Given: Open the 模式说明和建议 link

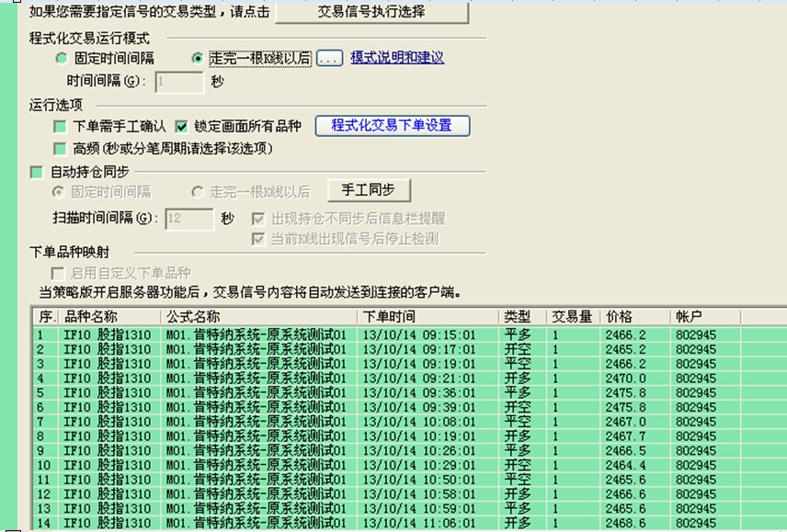Looking at the screenshot, I should 397,58.
